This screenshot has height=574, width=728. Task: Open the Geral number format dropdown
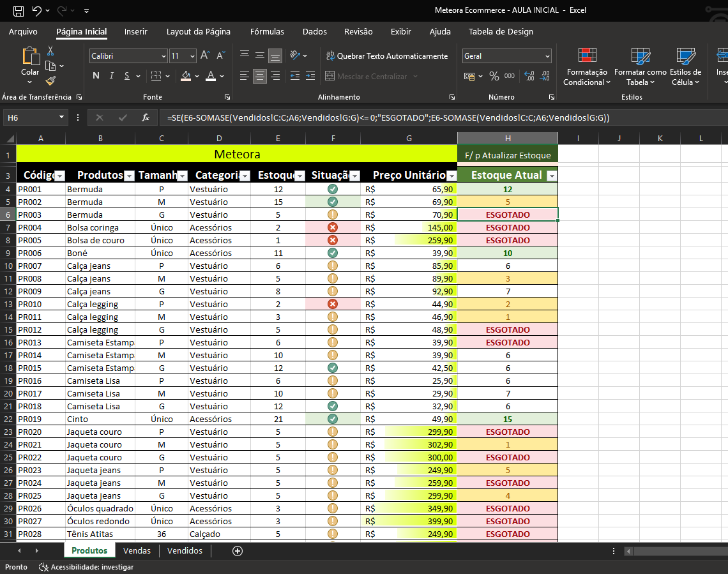tap(547, 56)
